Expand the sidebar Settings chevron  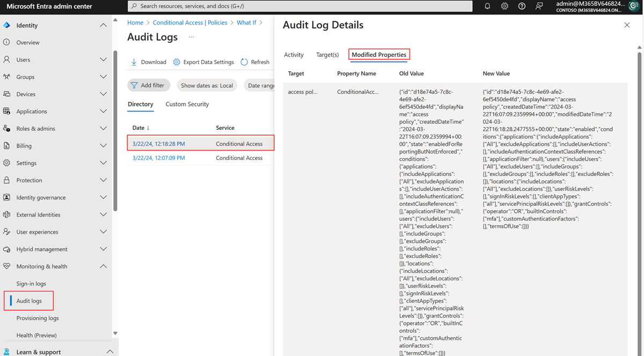pos(104,163)
